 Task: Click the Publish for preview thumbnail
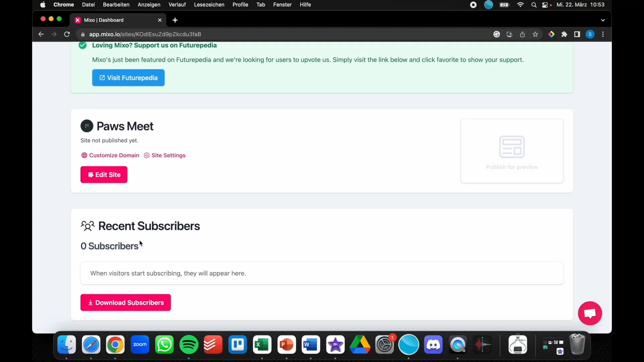[x=512, y=150]
